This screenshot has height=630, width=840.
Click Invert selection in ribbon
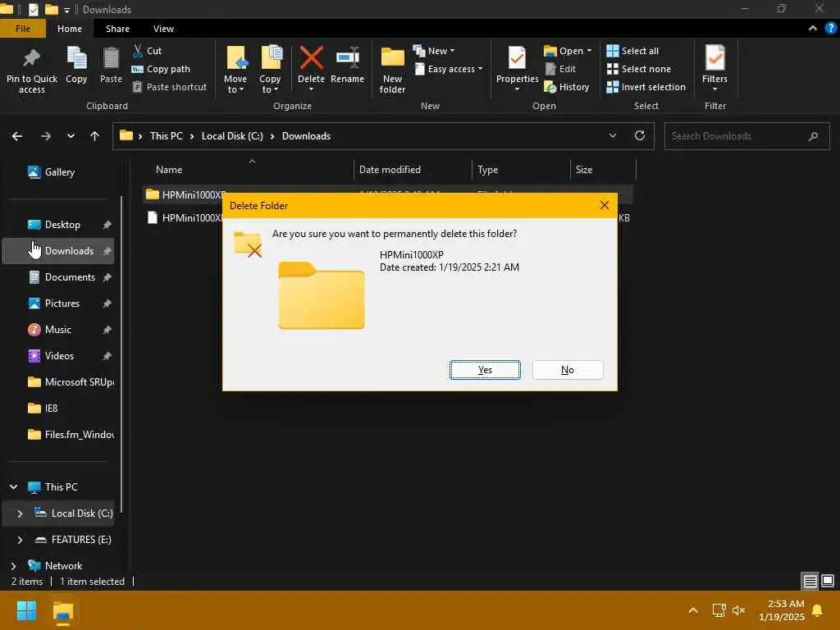point(646,87)
